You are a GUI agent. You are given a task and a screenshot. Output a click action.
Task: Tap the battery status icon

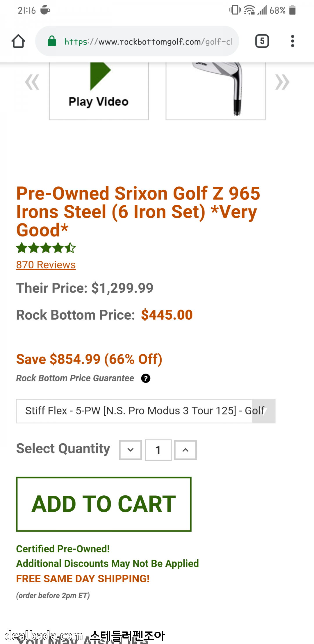[x=292, y=10]
